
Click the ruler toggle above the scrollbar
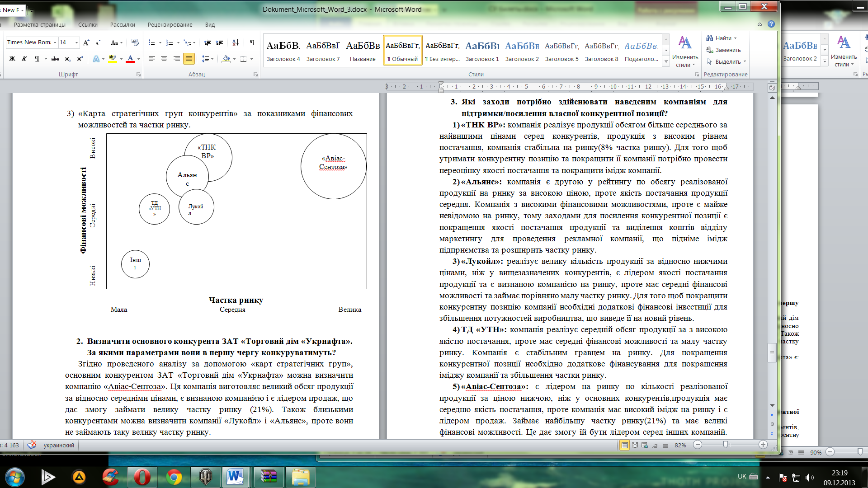pos(772,88)
